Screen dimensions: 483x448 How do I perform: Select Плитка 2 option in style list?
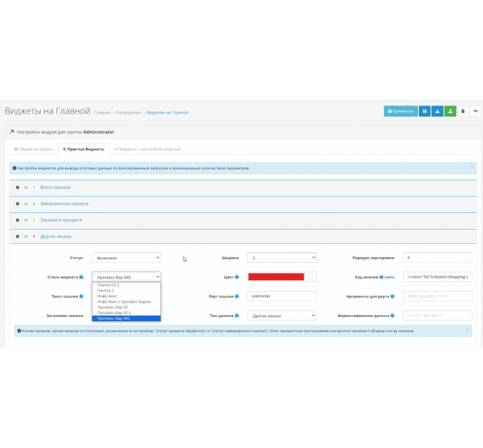[x=126, y=290]
